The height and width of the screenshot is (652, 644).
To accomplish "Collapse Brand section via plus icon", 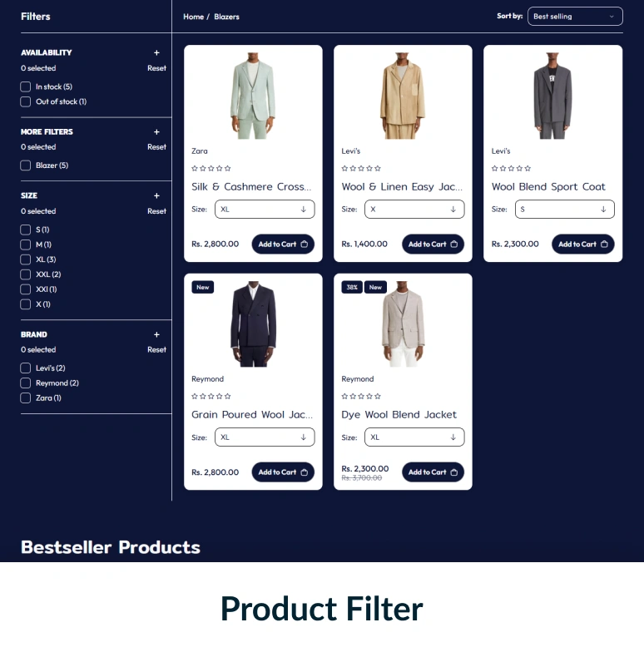I will (156, 334).
